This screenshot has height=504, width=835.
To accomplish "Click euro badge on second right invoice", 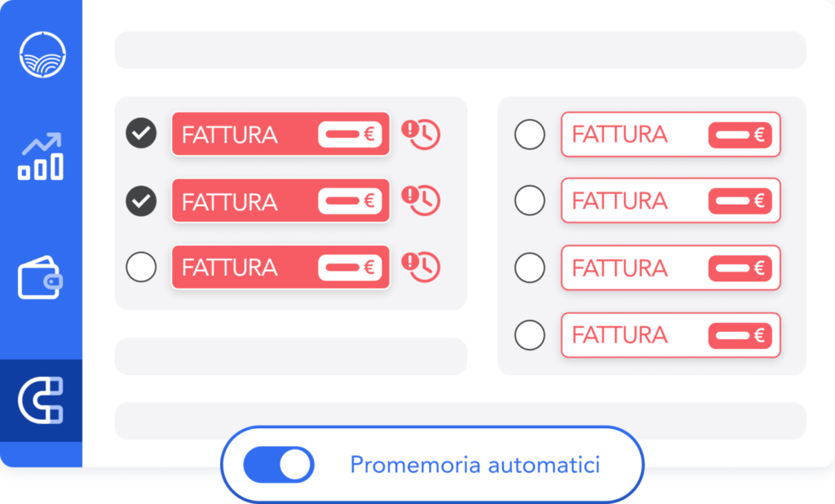I will point(740,201).
